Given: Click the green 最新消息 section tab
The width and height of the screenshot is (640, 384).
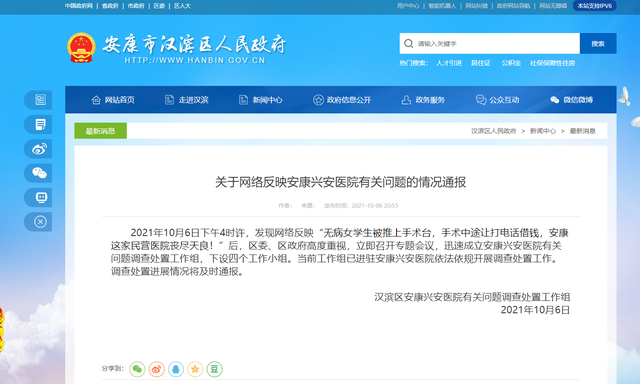Looking at the screenshot, I should (100, 131).
